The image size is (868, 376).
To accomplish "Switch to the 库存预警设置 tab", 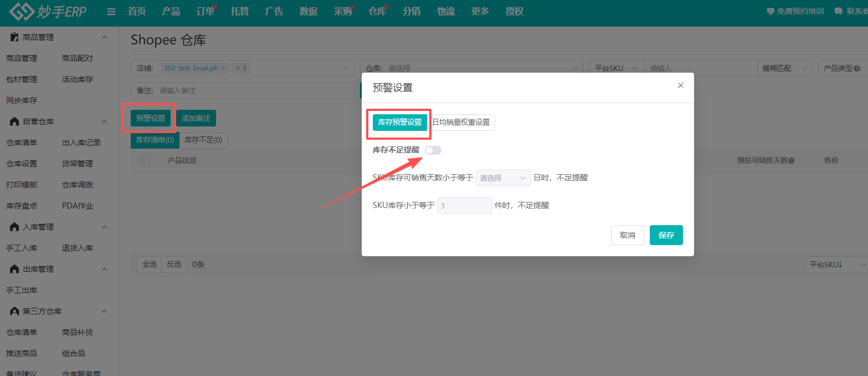I will pyautogui.click(x=400, y=123).
